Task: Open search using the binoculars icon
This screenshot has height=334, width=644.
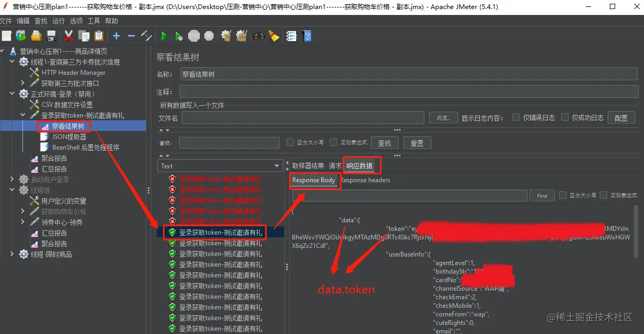Action: coord(259,36)
